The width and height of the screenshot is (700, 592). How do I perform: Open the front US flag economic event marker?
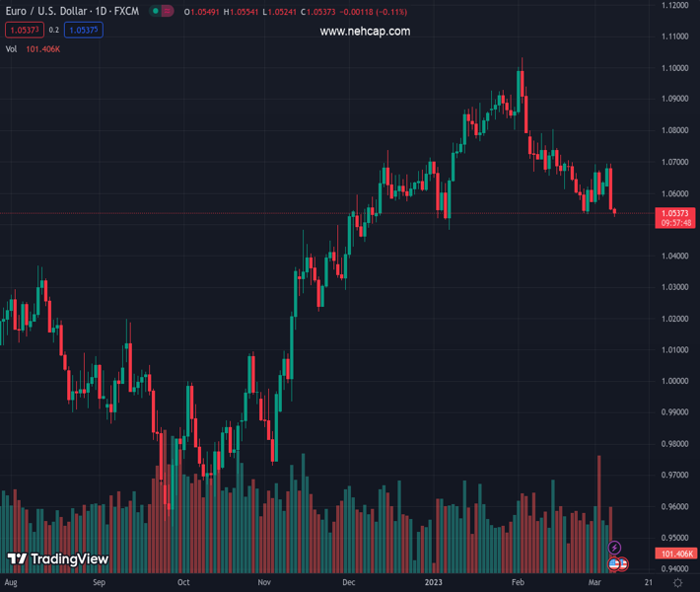pyautogui.click(x=614, y=563)
